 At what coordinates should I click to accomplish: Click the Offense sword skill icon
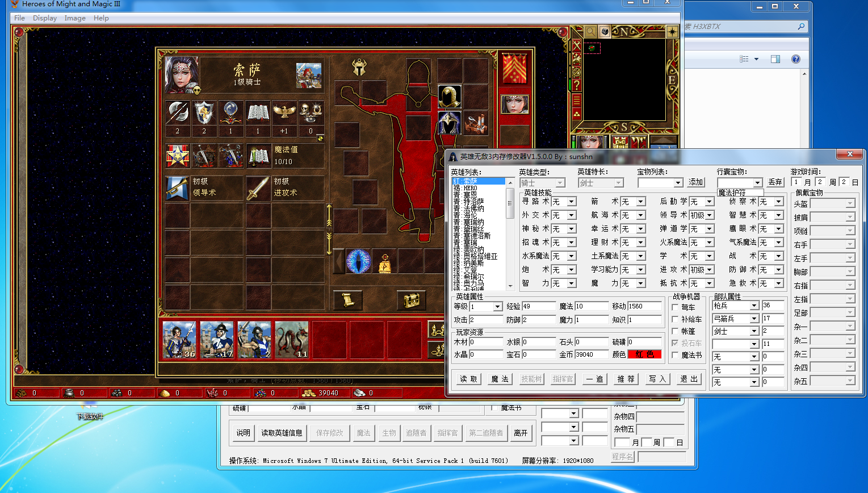click(x=258, y=188)
